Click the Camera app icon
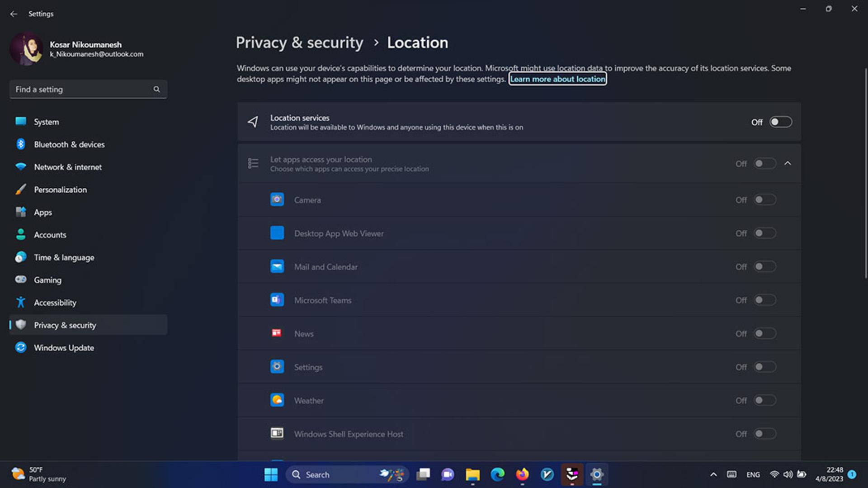This screenshot has width=868, height=488. (277, 199)
